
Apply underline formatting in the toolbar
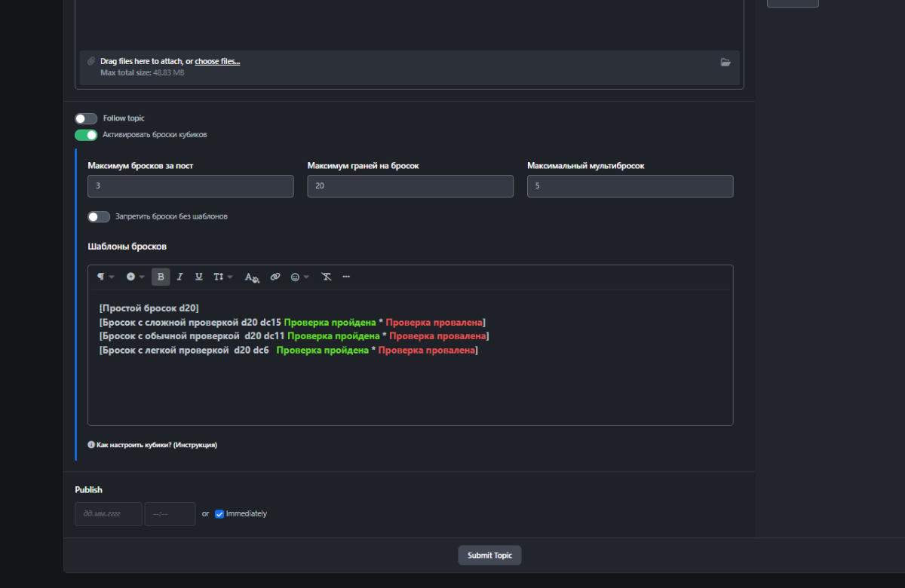tap(198, 277)
